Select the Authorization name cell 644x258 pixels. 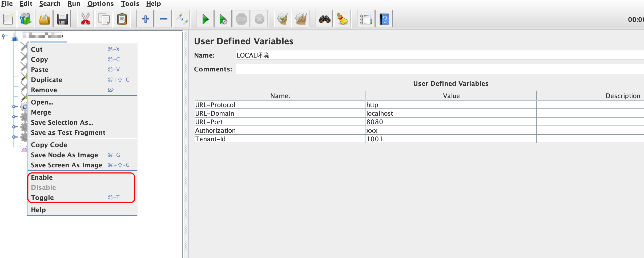pyautogui.click(x=280, y=130)
